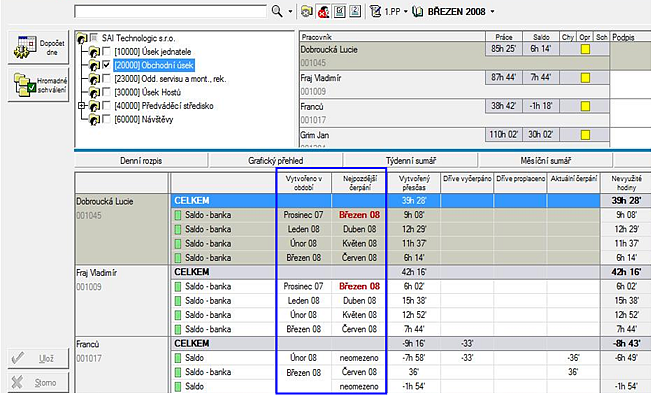Click yellow status square for Fraj Vladimír

click(x=585, y=77)
